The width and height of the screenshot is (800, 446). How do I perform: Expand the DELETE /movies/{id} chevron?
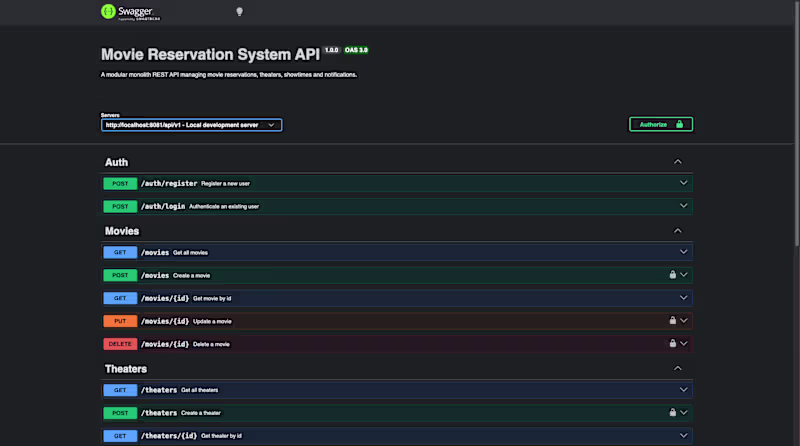(x=684, y=343)
